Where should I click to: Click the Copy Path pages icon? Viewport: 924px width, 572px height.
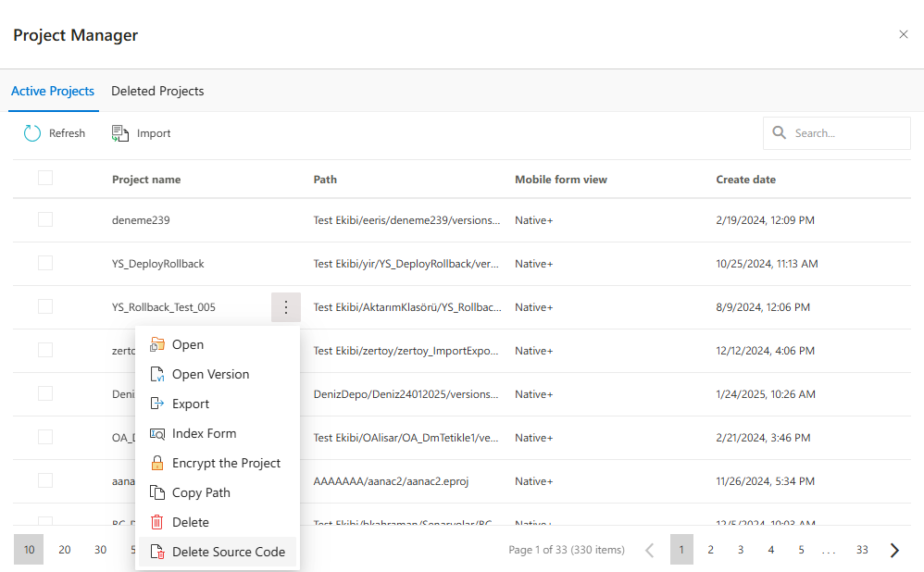tap(156, 492)
